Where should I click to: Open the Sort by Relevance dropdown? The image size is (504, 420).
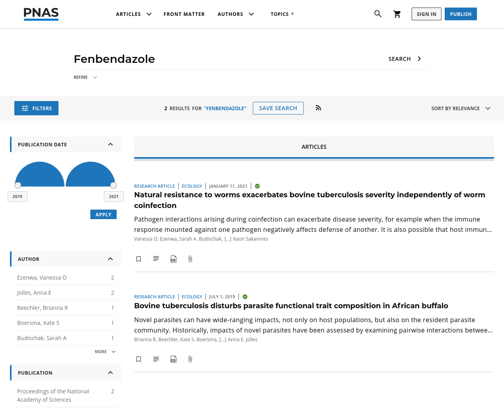[x=461, y=108]
